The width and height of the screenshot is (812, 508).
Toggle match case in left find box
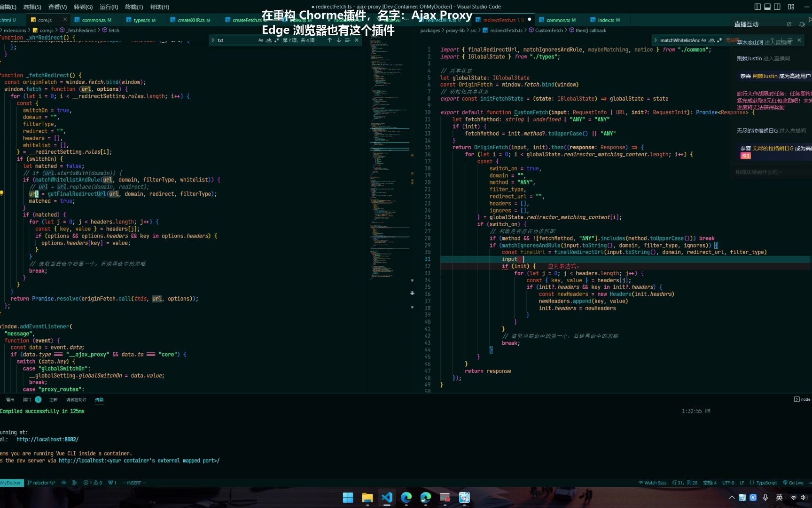tap(261, 40)
